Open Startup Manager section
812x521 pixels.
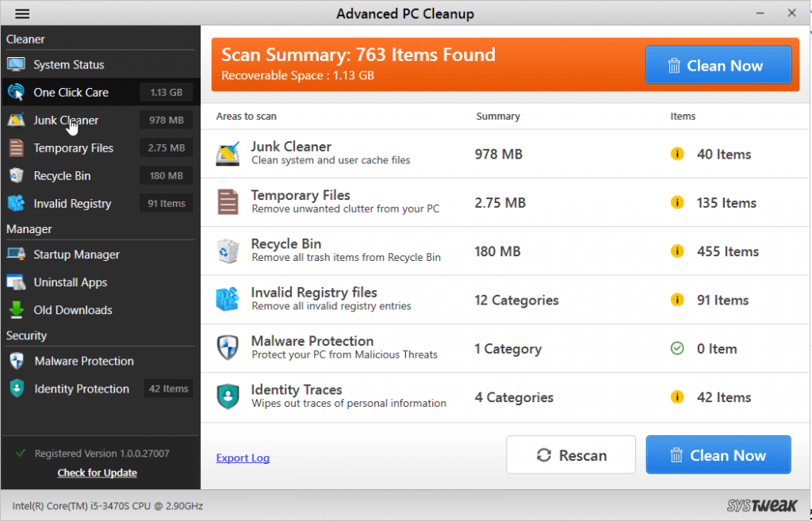(x=101, y=255)
